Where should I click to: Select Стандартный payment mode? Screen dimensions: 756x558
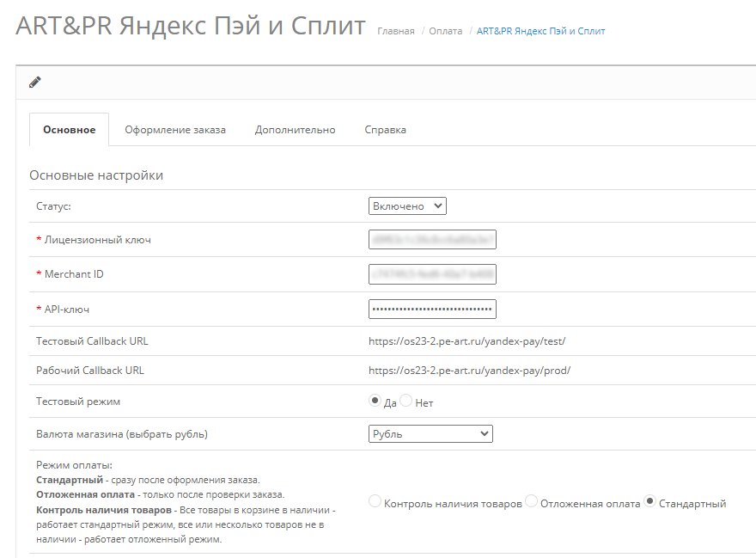point(650,501)
